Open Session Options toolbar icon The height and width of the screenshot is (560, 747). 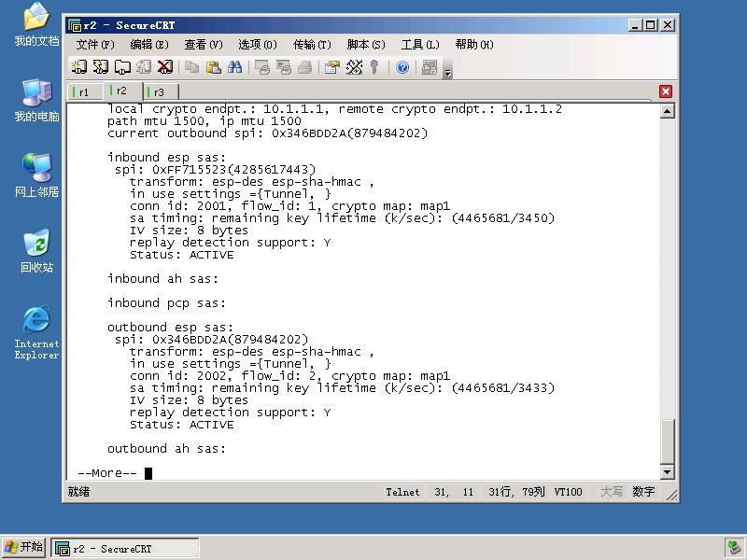[x=332, y=67]
